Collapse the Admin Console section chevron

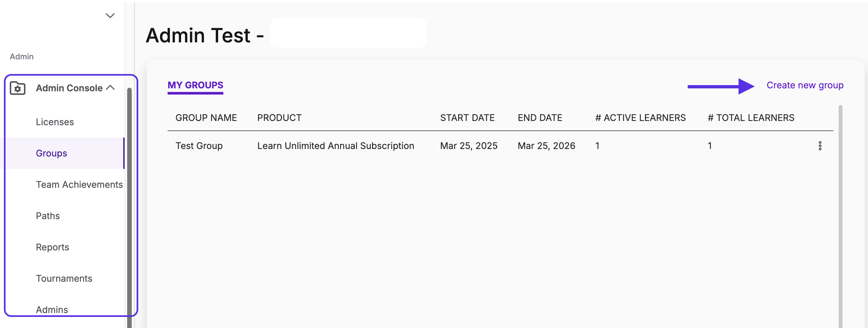[111, 88]
